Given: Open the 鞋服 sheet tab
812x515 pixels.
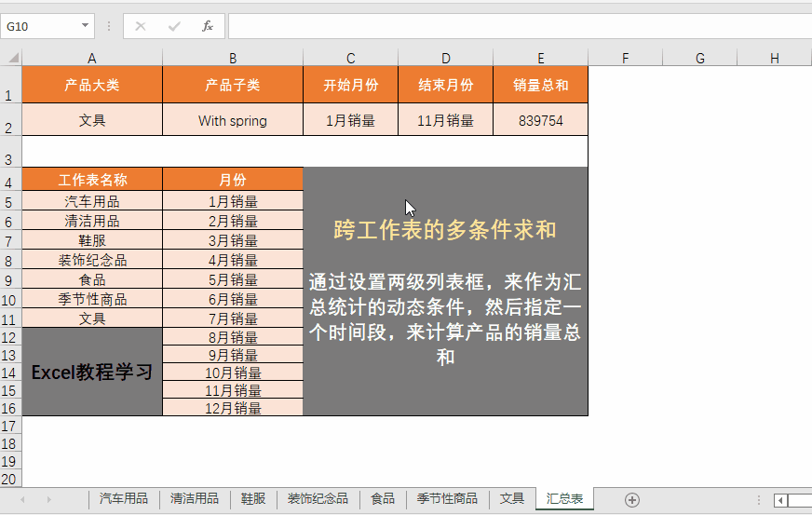Looking at the screenshot, I should click(253, 498).
